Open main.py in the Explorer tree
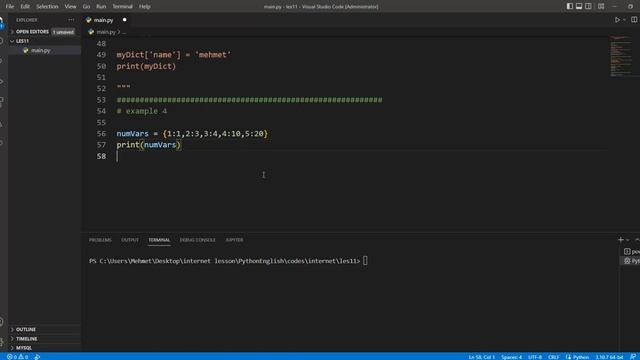640x360 pixels. click(41, 50)
